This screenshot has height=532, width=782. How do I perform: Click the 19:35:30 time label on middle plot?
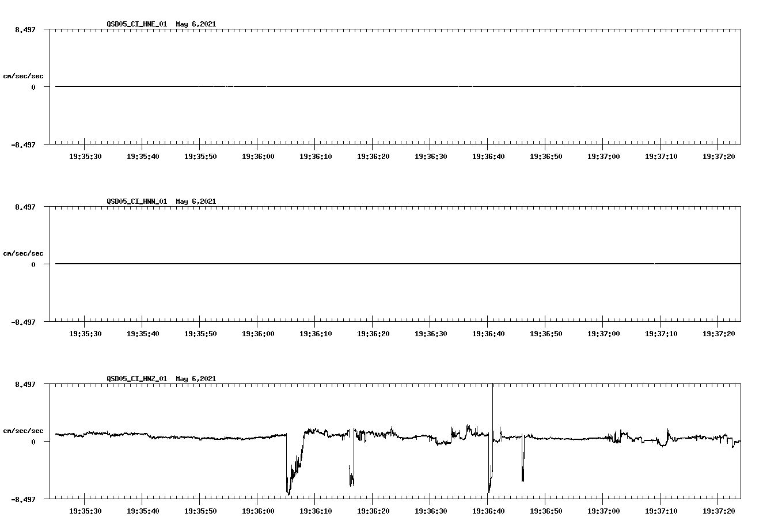(x=85, y=333)
